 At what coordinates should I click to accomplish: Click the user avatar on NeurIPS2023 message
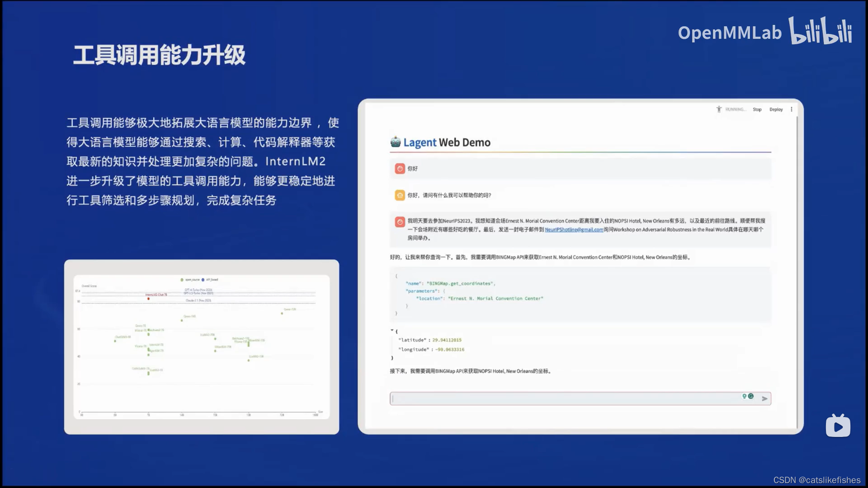(400, 222)
